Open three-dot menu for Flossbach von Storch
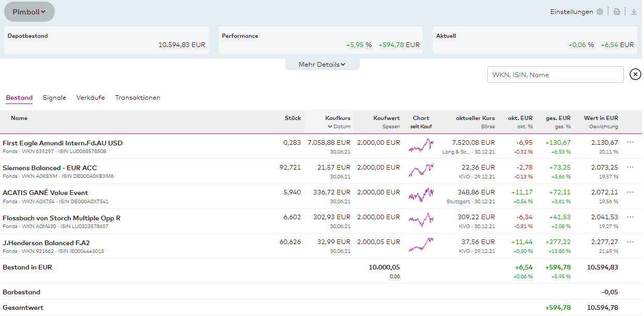Viewport: 644px width, 316px height. (630, 217)
